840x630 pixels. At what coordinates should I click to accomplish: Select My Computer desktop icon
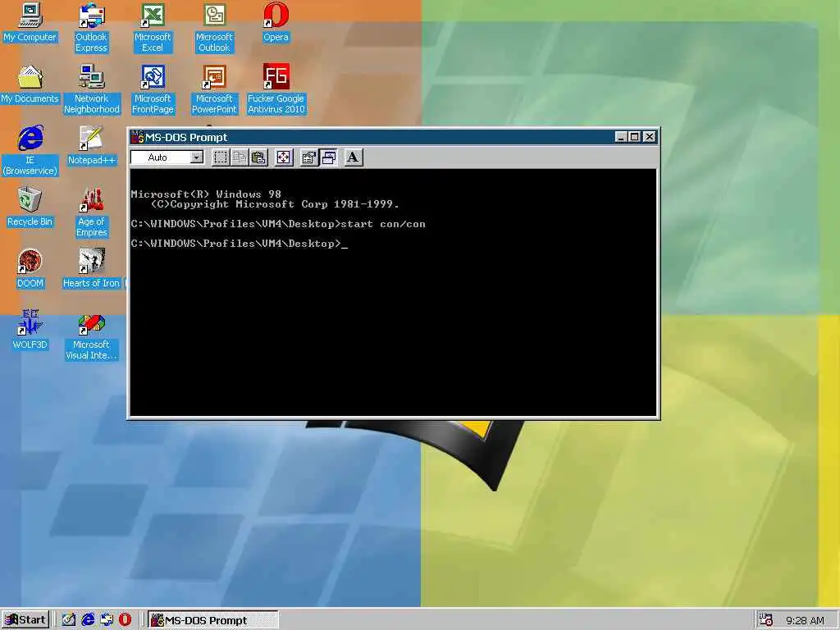click(x=30, y=22)
